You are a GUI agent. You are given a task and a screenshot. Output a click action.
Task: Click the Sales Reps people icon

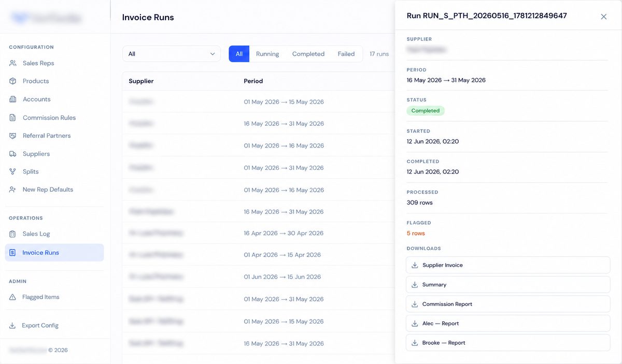[x=12, y=63]
